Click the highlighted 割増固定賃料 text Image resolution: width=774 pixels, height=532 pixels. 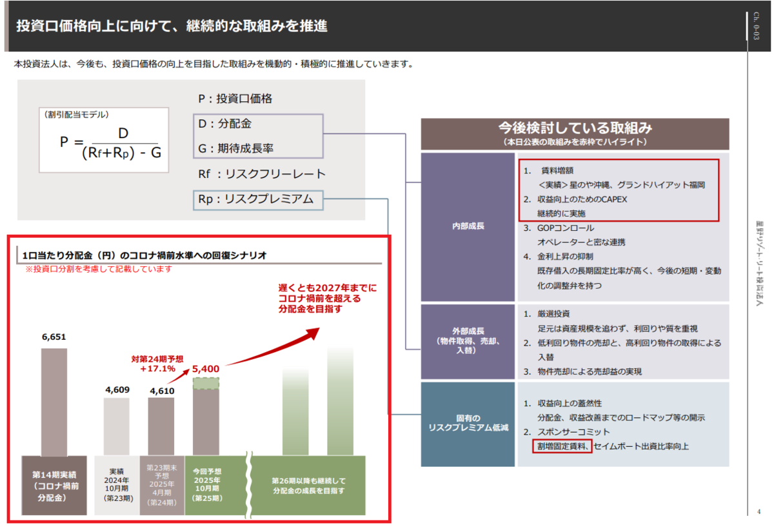pyautogui.click(x=562, y=446)
